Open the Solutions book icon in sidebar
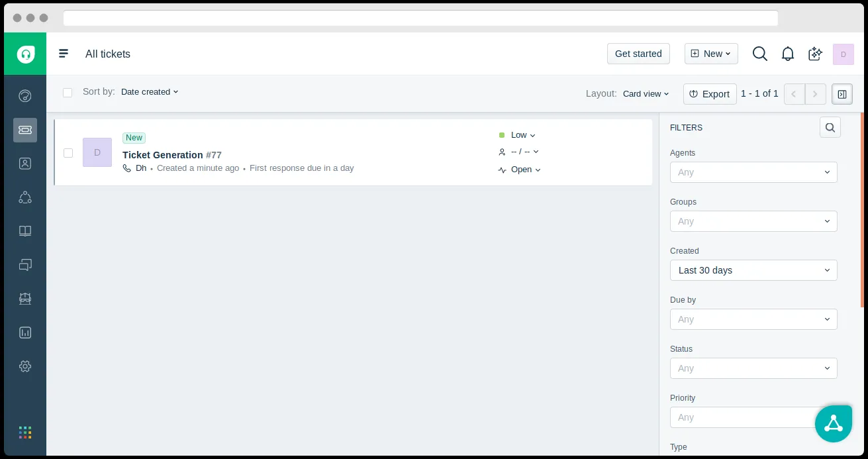The height and width of the screenshot is (459, 868). click(25, 231)
